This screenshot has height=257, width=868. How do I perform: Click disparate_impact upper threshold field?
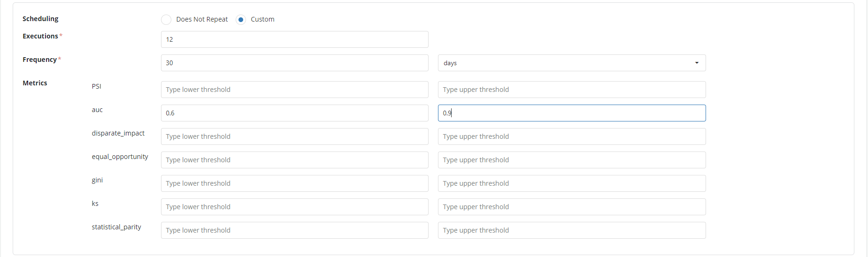coord(571,136)
